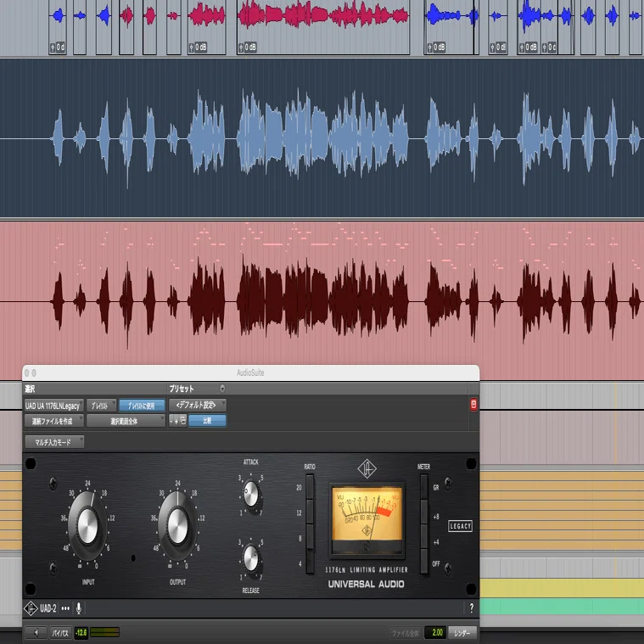Open the 選択範囲全体 dropdown
Viewport: 644px width, 644px height.
coord(126,421)
